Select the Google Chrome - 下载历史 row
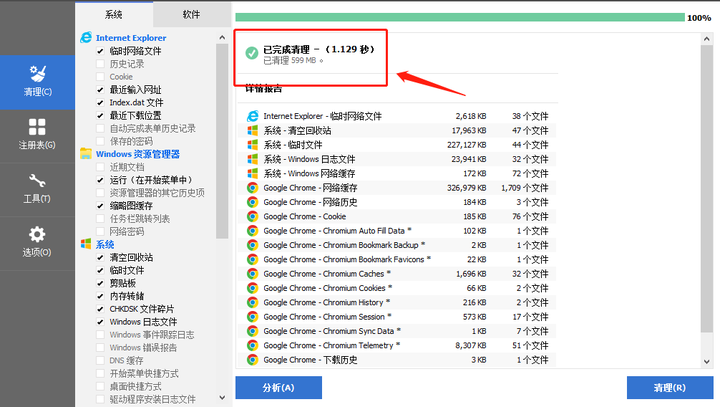720x407 pixels. 397,360
